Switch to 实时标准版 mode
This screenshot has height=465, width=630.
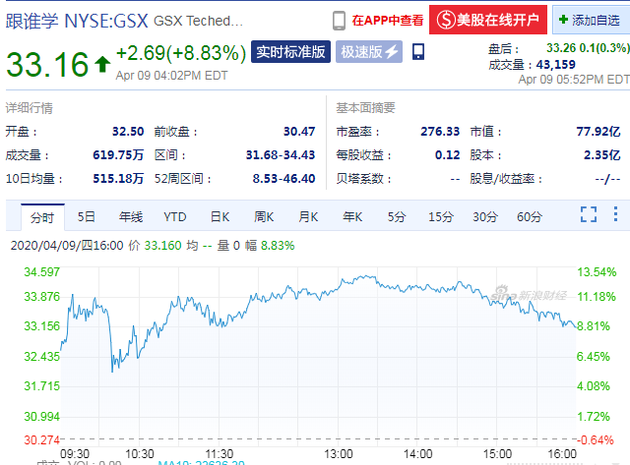[290, 51]
